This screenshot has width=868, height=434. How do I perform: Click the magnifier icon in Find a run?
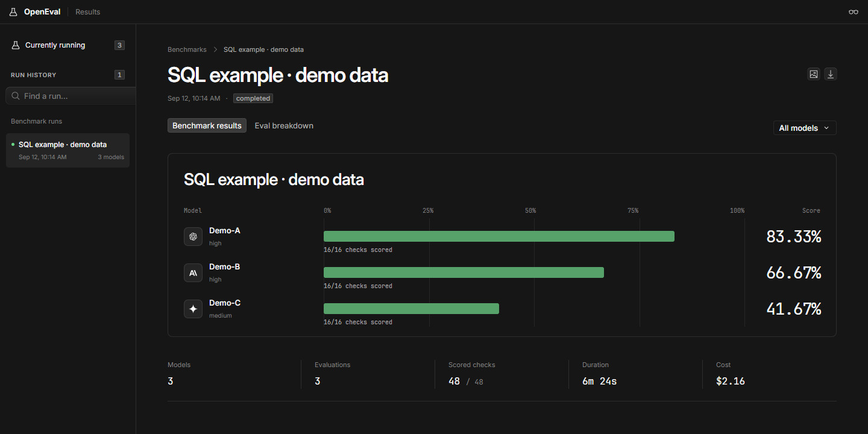coord(16,96)
